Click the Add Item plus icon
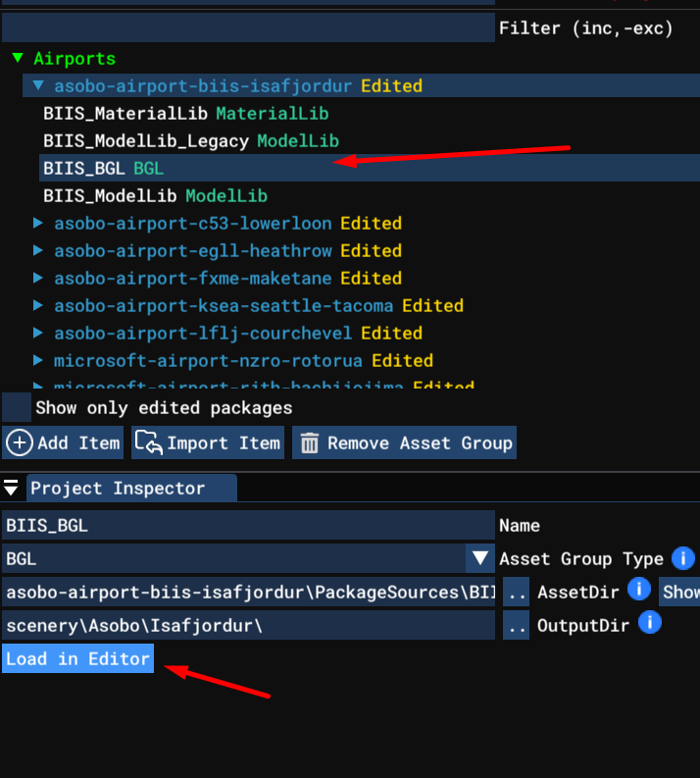The height and width of the screenshot is (778, 700). pos(19,443)
